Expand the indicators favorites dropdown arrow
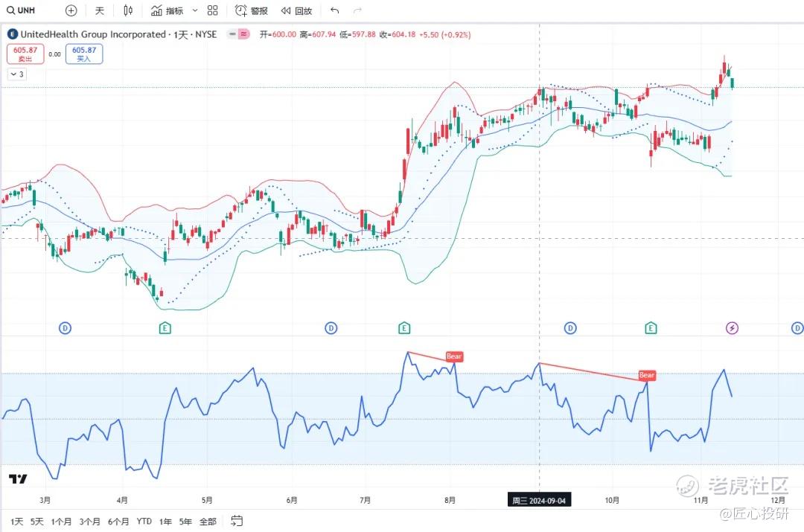Viewport: 804px width, 532px height. pos(195,10)
